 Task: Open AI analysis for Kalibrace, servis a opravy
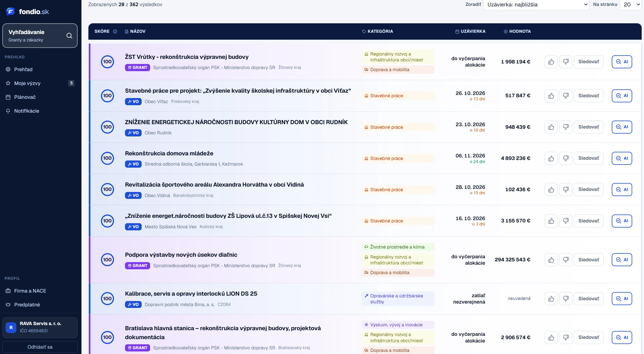(x=622, y=298)
